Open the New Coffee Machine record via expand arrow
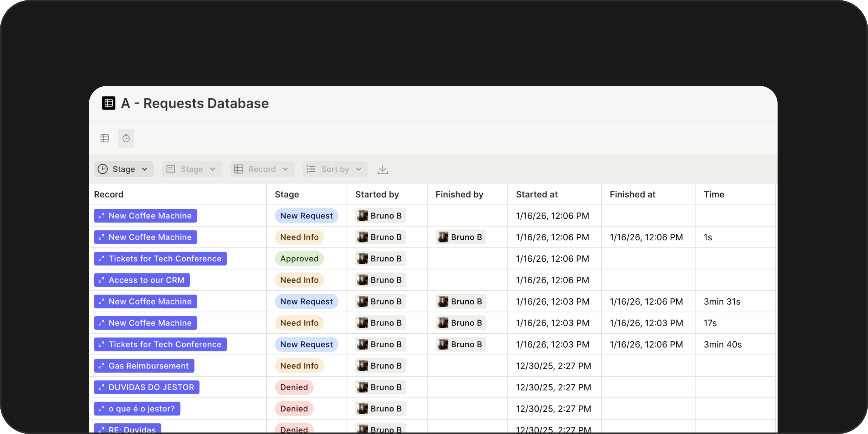The width and height of the screenshot is (868, 434). 100,215
